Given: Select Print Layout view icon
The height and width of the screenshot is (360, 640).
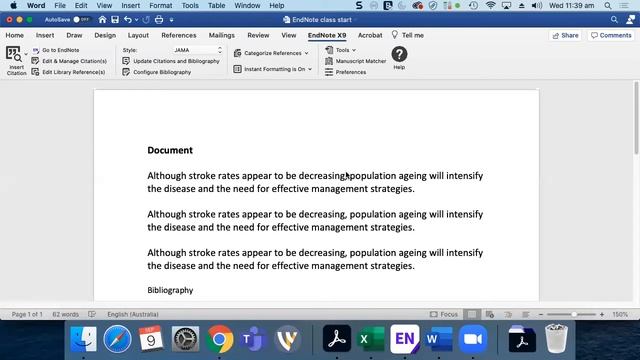Looking at the screenshot, I should click(x=472, y=314).
